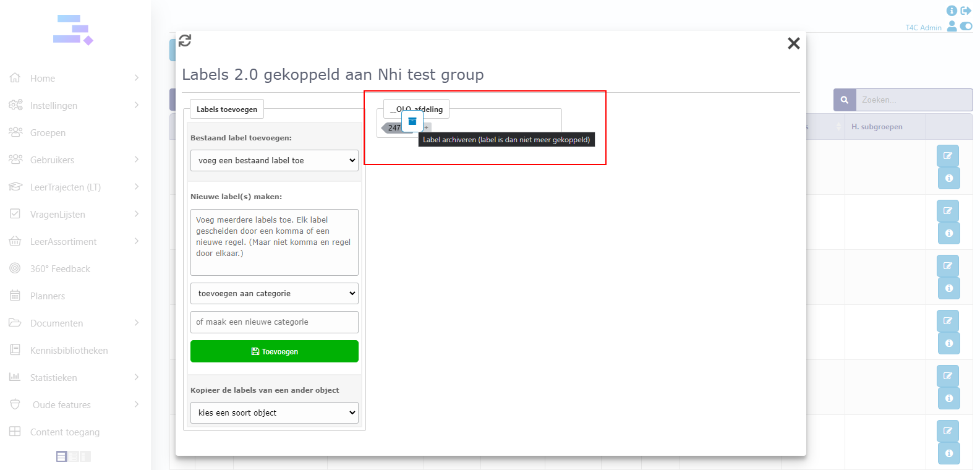
Task: Switch to the compact middle sidebar layout
Action: coord(73,456)
